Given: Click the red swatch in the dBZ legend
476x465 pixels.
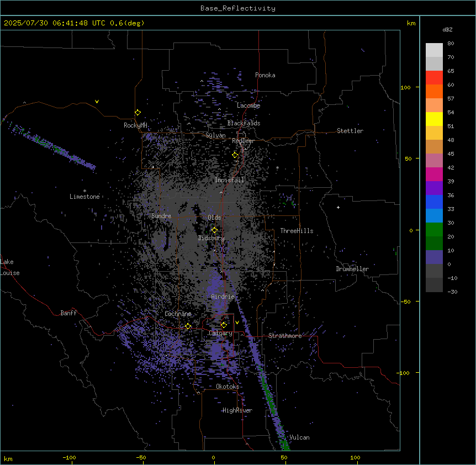Looking at the screenshot, I should tap(434, 77).
